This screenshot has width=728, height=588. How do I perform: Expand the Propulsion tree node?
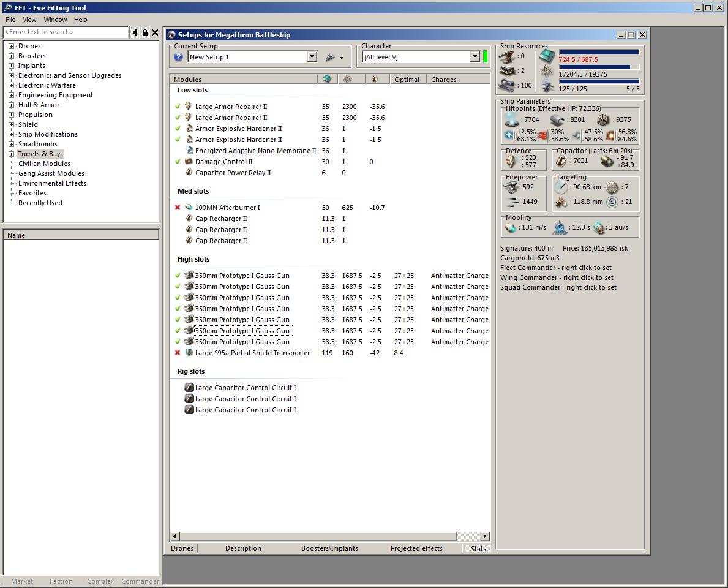(11, 115)
